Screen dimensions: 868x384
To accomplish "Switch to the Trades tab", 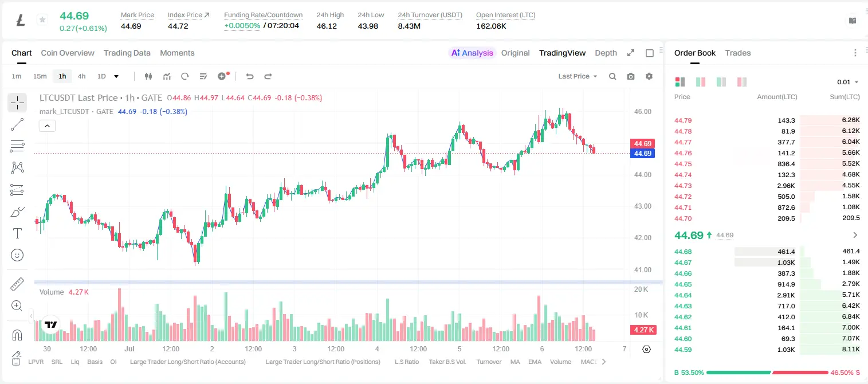I will (737, 53).
